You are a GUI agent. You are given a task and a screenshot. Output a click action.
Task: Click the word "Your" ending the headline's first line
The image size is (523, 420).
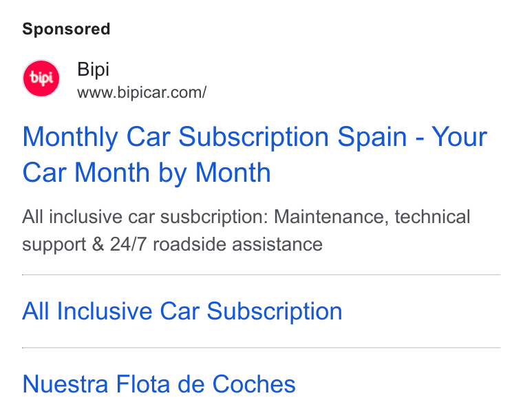click(460, 136)
